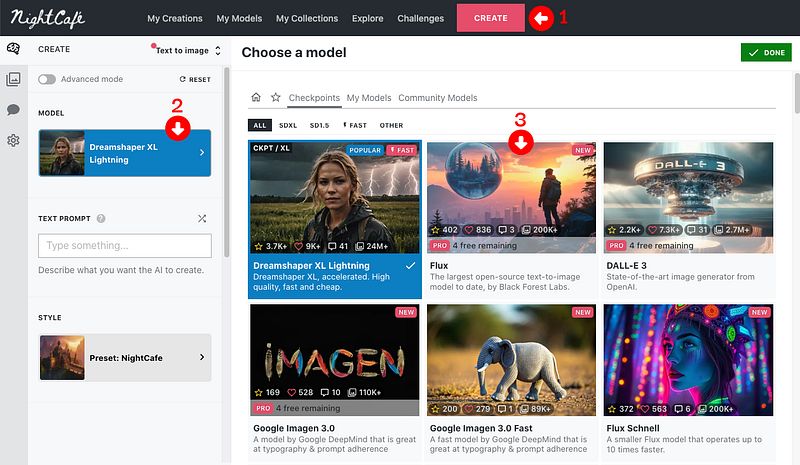Click the selected checkmark on Dreamshaper XL Lightning

point(410,266)
